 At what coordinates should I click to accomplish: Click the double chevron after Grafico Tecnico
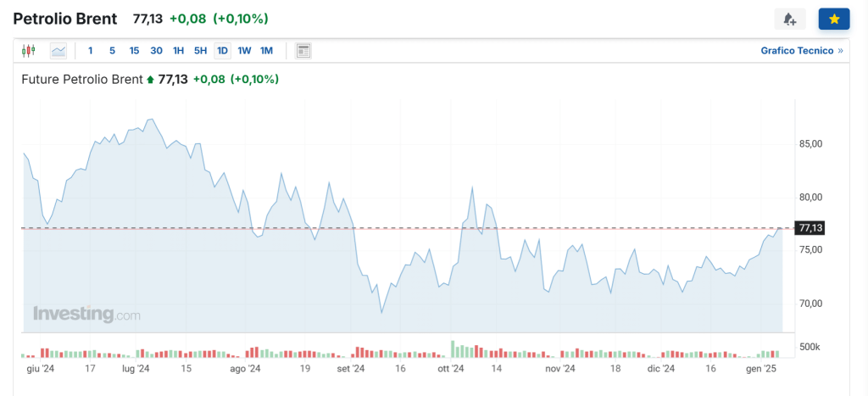(x=840, y=51)
